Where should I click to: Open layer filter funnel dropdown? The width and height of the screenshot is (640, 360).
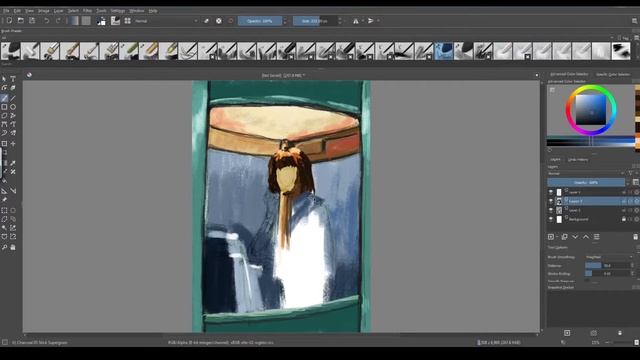pos(631,173)
